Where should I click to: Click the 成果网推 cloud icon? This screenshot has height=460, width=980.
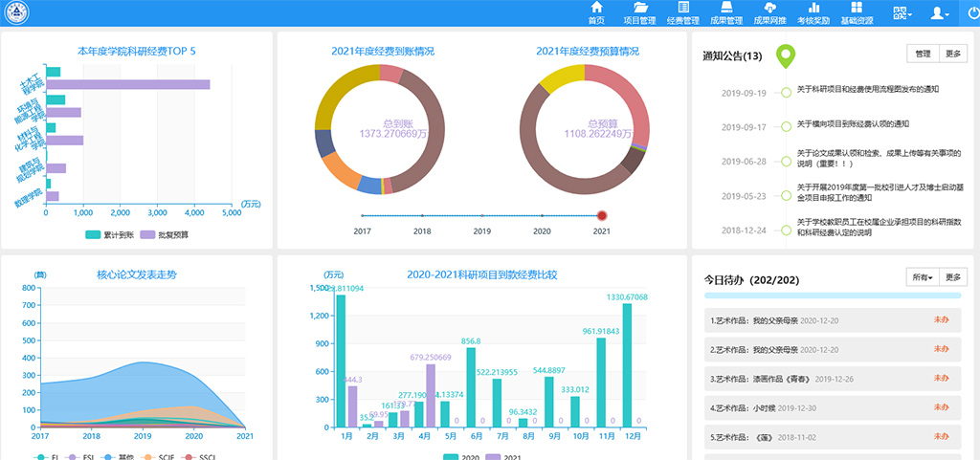point(770,12)
